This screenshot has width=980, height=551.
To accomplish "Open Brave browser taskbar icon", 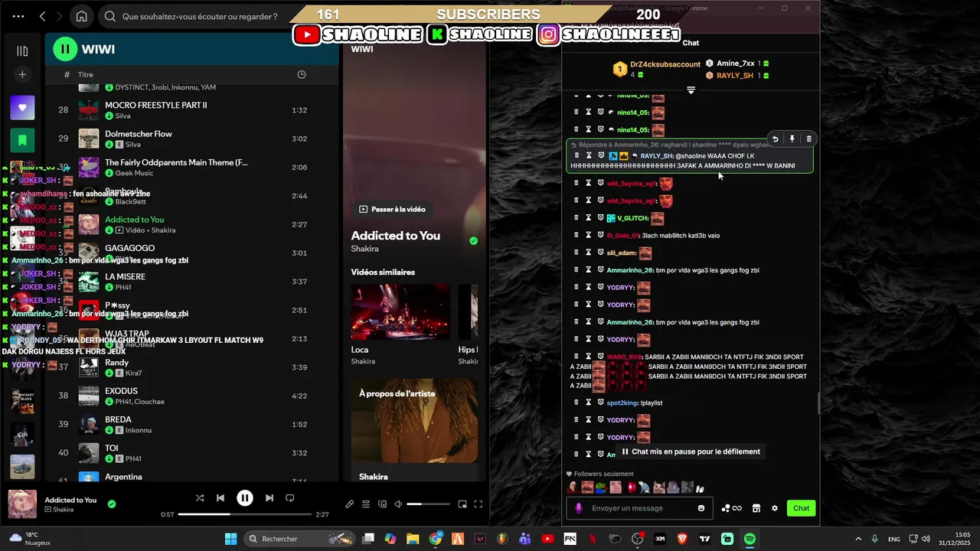I will (682, 539).
